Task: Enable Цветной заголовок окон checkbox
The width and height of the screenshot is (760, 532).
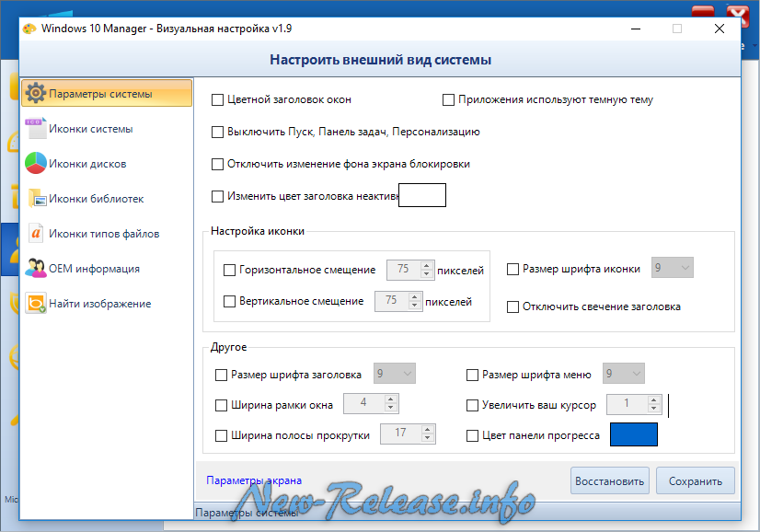Action: pyautogui.click(x=218, y=100)
